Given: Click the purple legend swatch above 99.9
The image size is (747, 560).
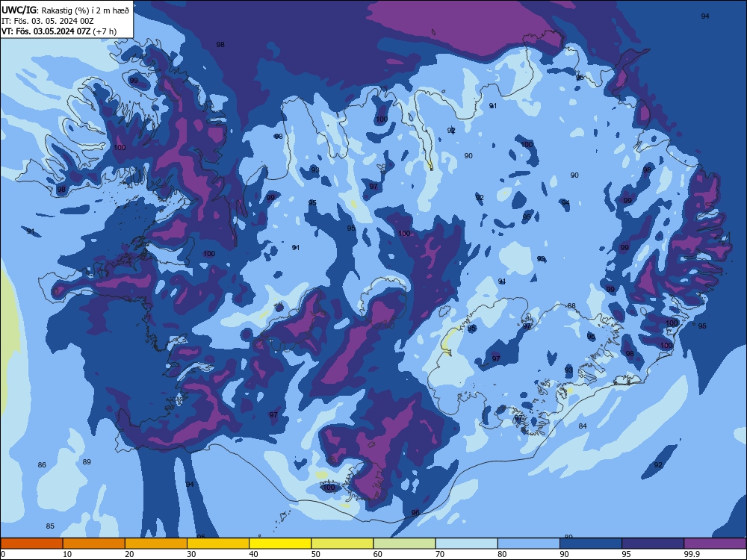Looking at the screenshot, I should (x=715, y=544).
